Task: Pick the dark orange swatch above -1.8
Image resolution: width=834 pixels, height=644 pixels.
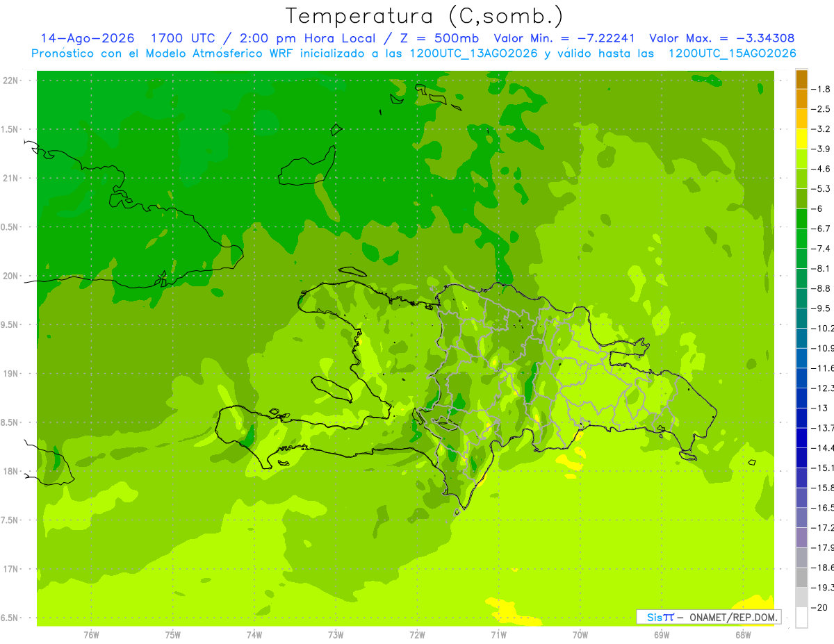Action: (x=801, y=79)
